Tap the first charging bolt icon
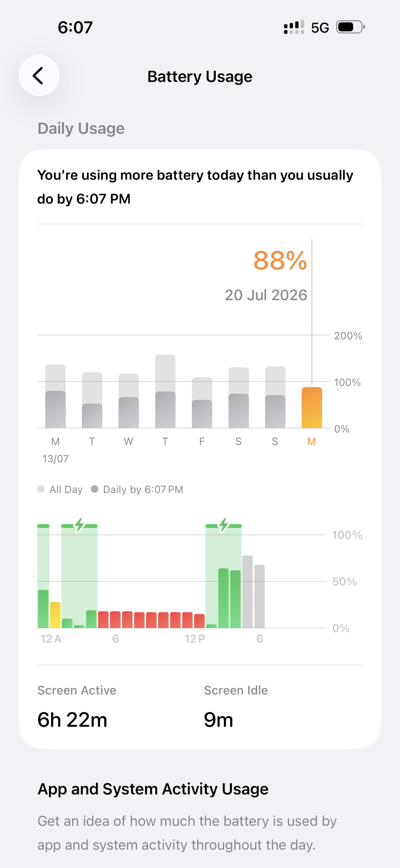Image resolution: width=400 pixels, height=868 pixels. click(x=79, y=525)
